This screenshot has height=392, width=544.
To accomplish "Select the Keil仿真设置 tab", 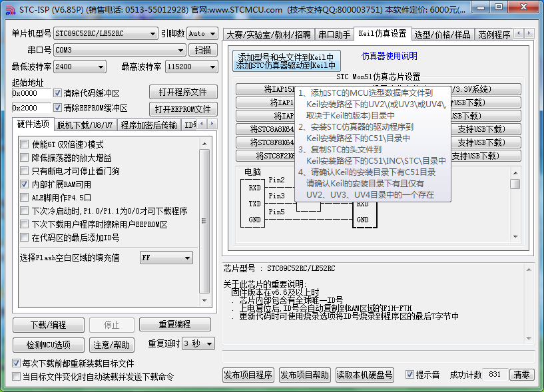I will 382,34.
